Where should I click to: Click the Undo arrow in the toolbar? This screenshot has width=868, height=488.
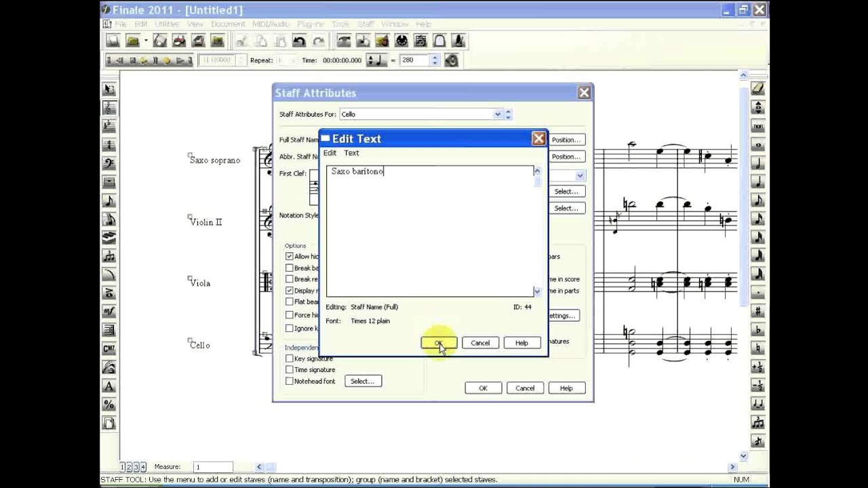point(299,41)
